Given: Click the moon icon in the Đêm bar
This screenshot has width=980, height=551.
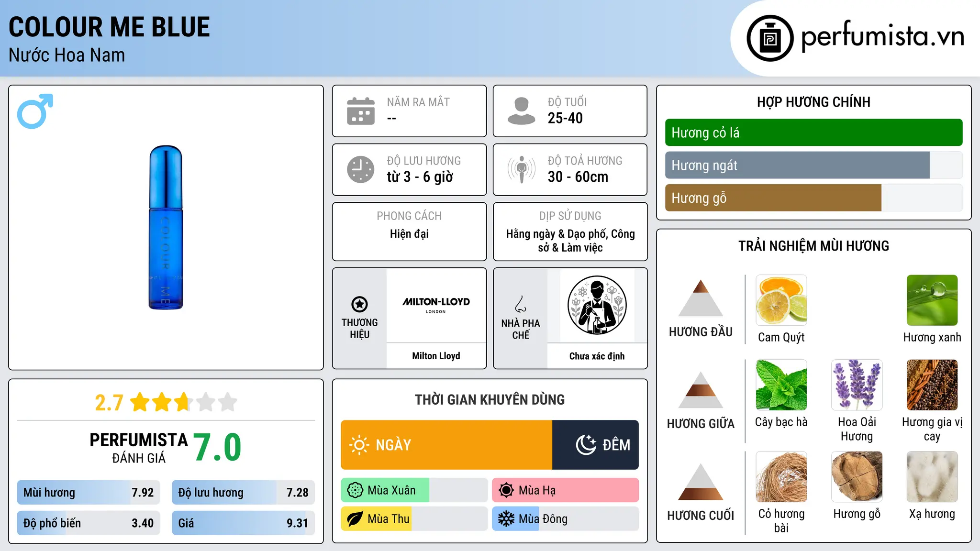Looking at the screenshot, I should pyautogui.click(x=586, y=445).
